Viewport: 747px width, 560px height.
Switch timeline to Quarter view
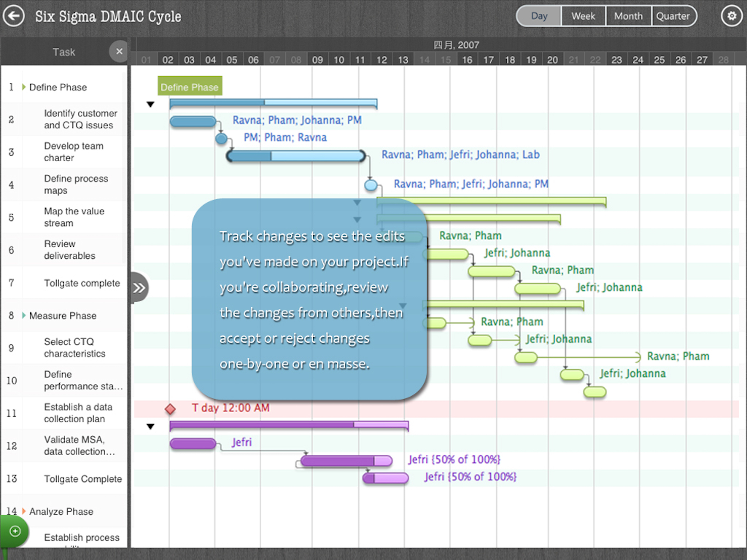673,16
